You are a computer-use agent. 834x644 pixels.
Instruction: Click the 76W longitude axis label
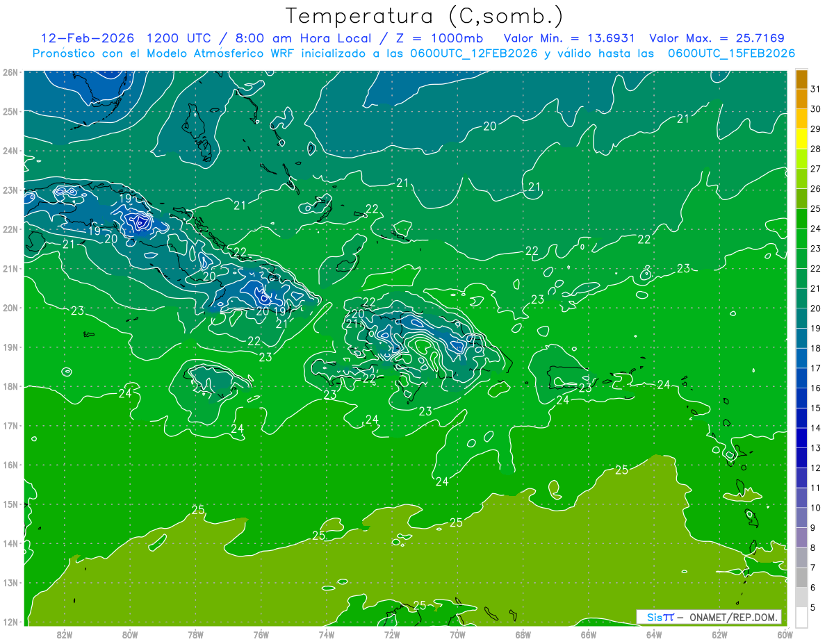coord(261,634)
